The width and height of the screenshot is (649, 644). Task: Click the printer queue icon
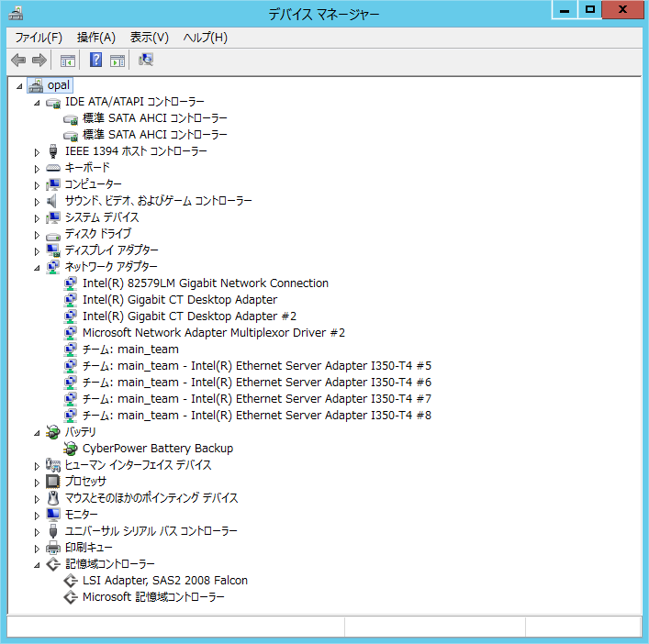click(53, 548)
